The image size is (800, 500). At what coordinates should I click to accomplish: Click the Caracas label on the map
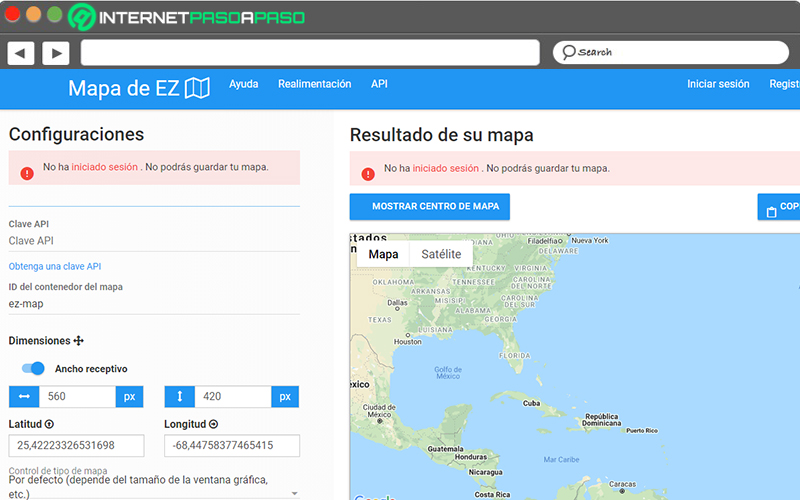(622, 484)
